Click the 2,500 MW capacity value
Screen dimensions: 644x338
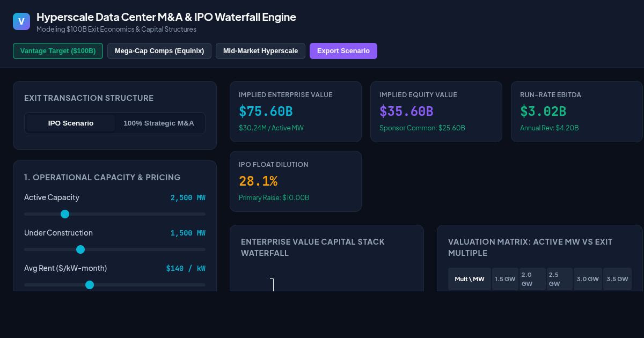188,198
